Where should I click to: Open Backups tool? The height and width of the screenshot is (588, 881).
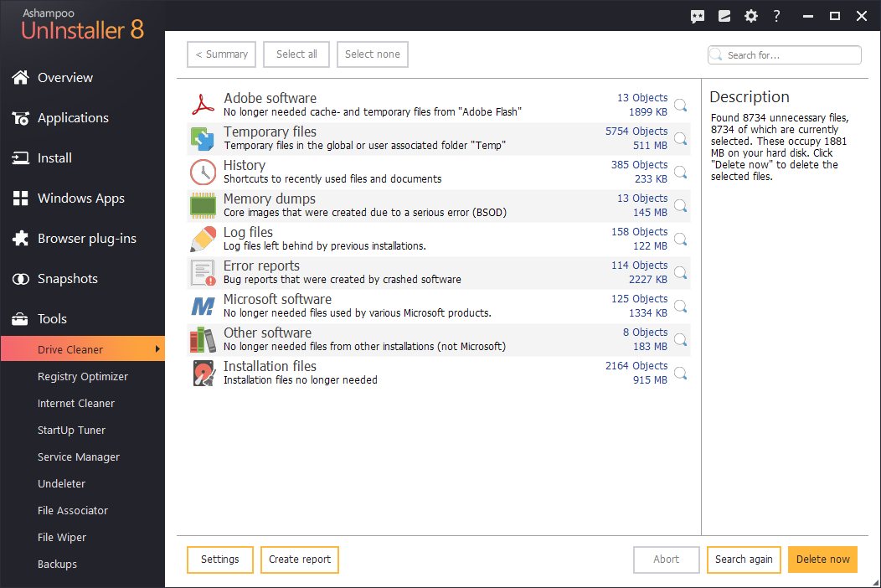point(57,564)
